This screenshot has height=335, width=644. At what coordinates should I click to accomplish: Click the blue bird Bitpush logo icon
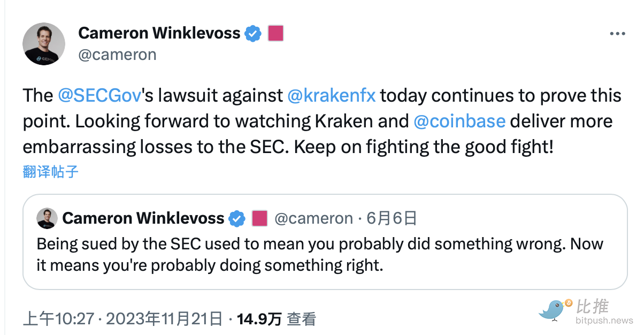coord(555,309)
